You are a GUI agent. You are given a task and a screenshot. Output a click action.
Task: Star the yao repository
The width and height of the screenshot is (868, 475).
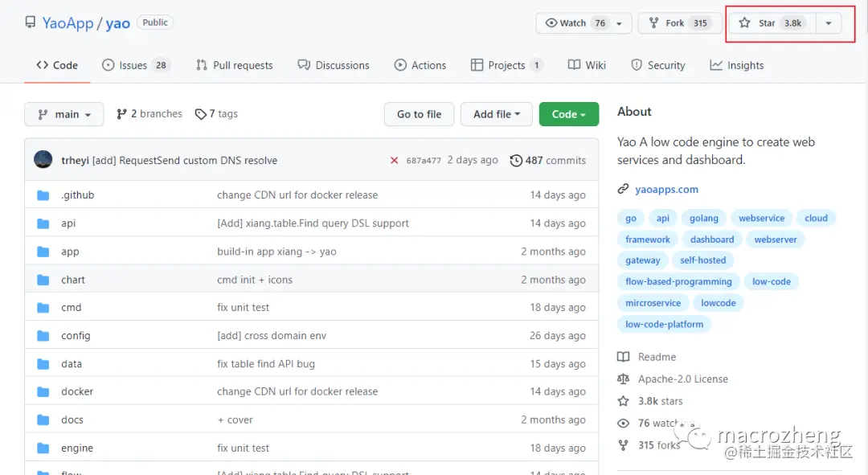click(x=771, y=23)
